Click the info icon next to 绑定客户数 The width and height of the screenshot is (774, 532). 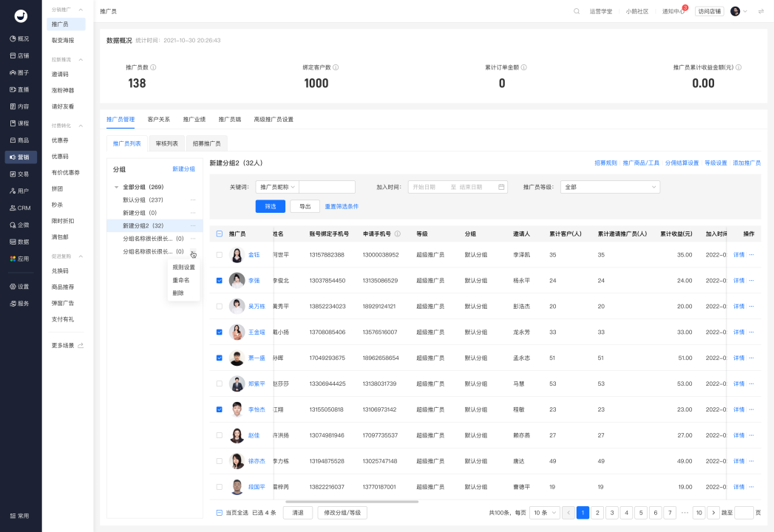(336, 68)
